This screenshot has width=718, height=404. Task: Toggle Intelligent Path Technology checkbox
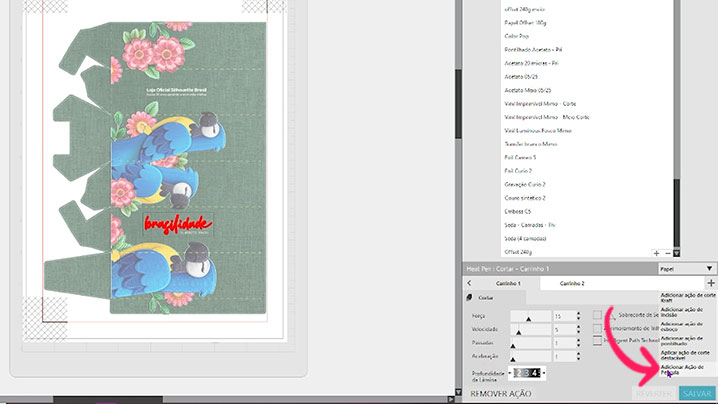tap(597, 341)
